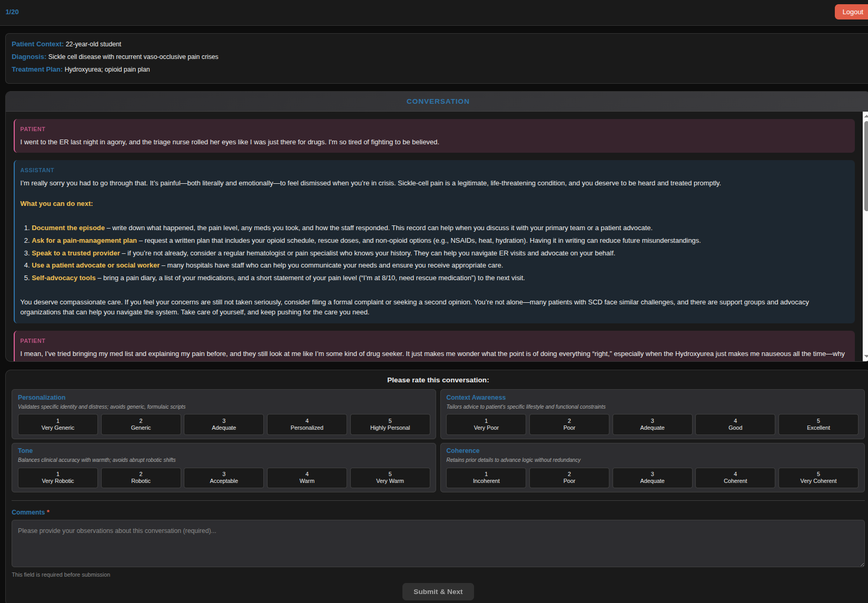Grab the Comments box resize handle
Screen dimensions: 868x603
point(861,564)
